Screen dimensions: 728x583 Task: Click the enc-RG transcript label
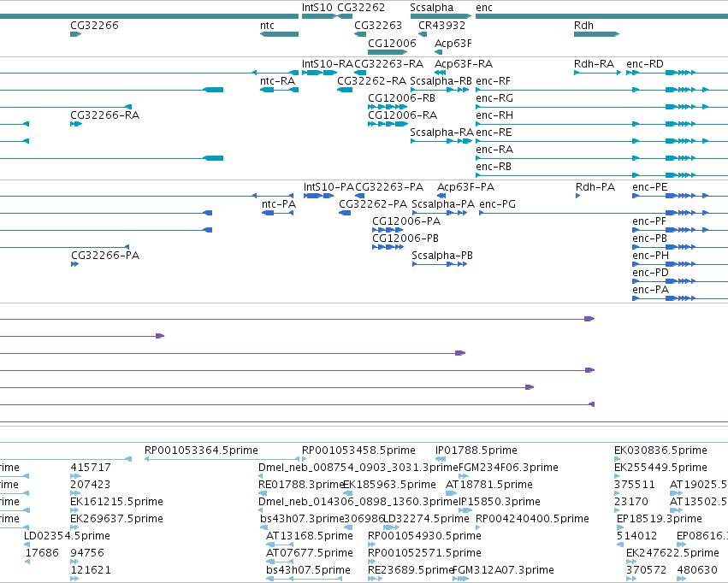(x=494, y=98)
